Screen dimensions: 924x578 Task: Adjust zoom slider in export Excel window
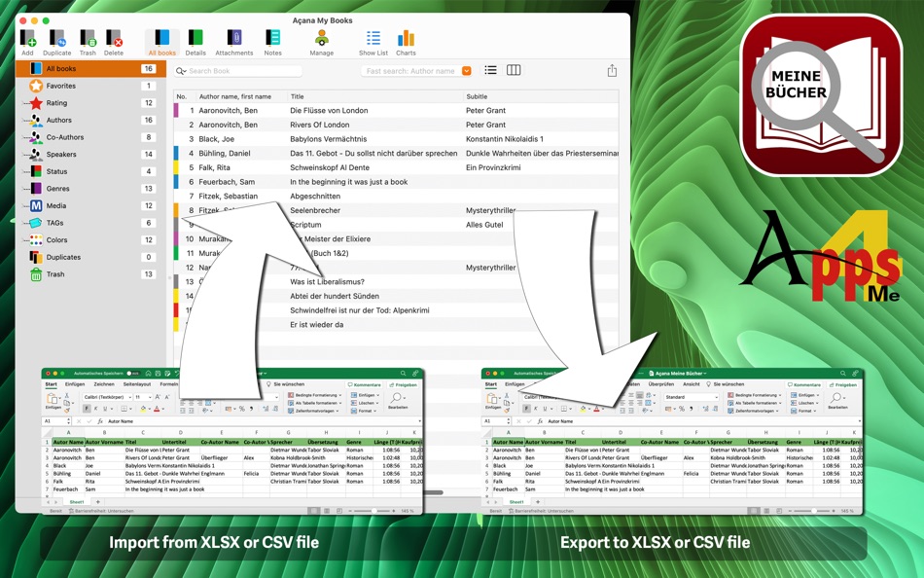(x=813, y=511)
